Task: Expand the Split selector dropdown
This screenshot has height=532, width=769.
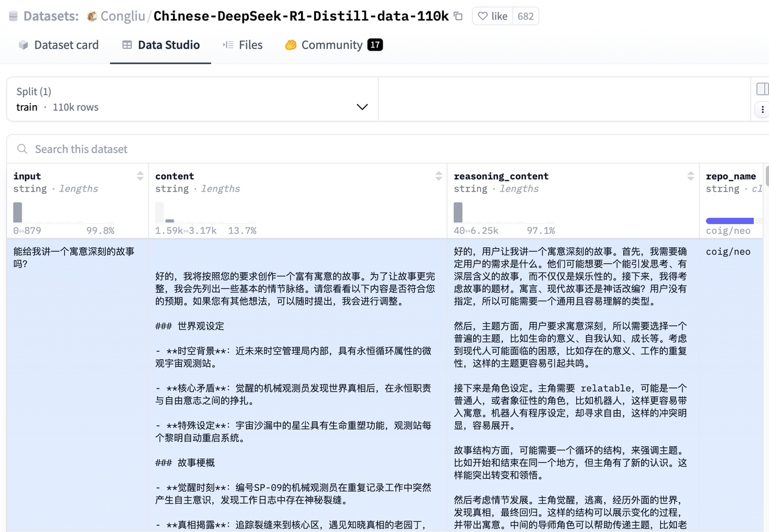Action: click(362, 106)
